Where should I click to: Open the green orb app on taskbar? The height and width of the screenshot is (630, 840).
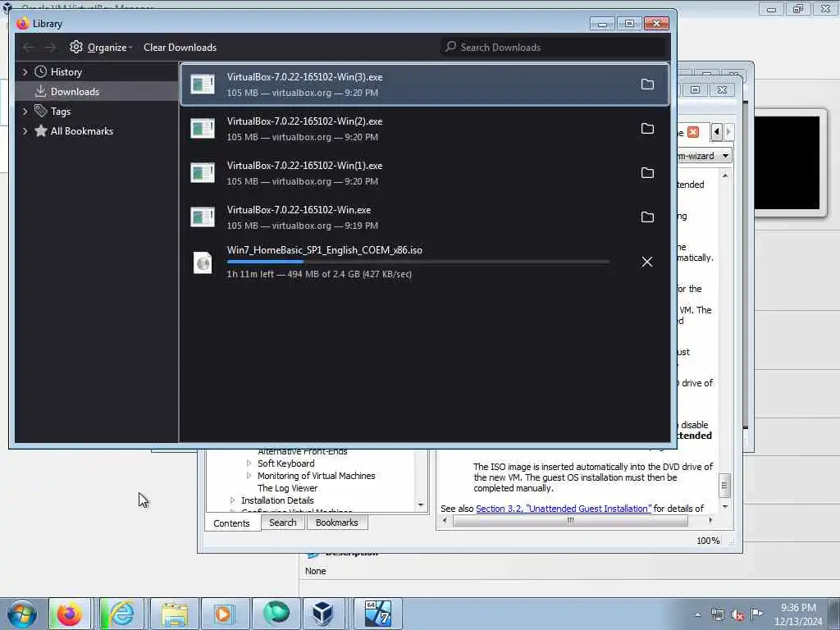276,614
